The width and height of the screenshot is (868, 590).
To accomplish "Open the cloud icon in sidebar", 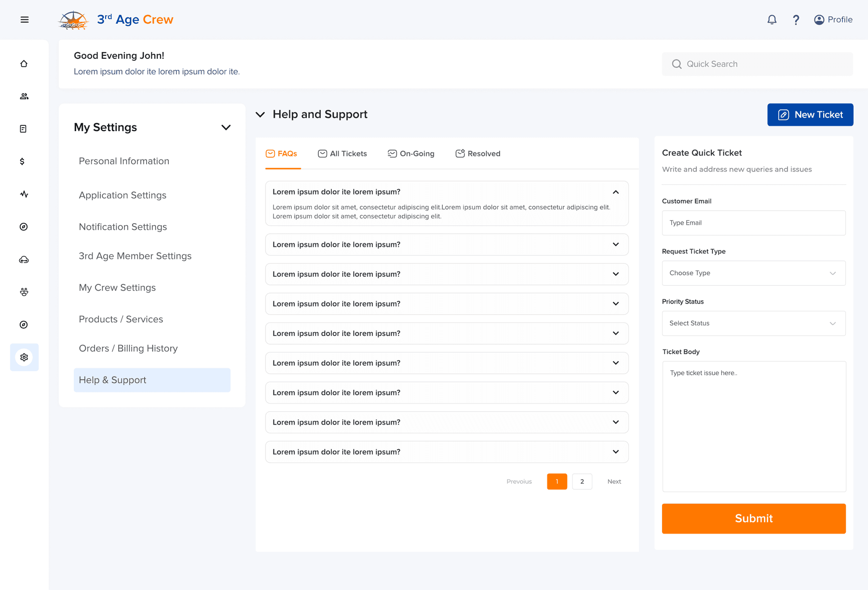I will tap(24, 260).
